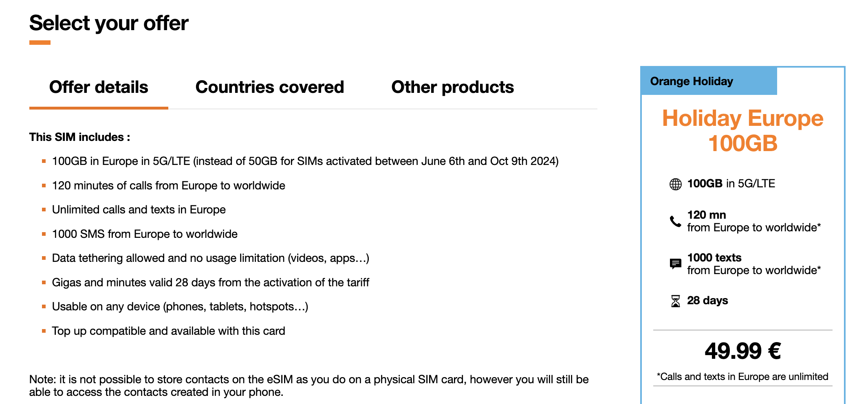Click the Select your offer heading
The height and width of the screenshot is (404, 868).
(x=109, y=23)
